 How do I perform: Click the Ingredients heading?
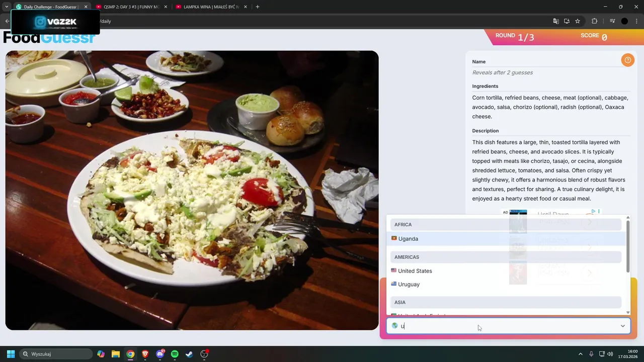tap(485, 86)
